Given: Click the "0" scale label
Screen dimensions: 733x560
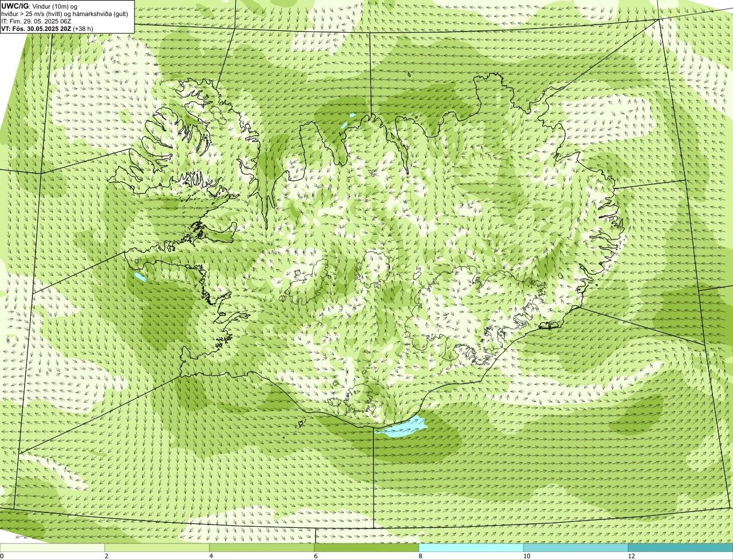Looking at the screenshot, I should pos(2,556).
